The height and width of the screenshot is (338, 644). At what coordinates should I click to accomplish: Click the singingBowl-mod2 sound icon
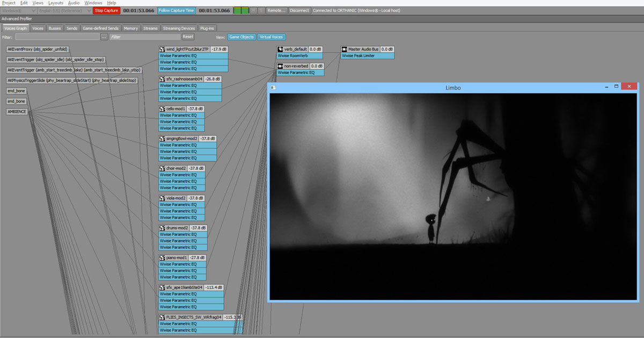162,139
